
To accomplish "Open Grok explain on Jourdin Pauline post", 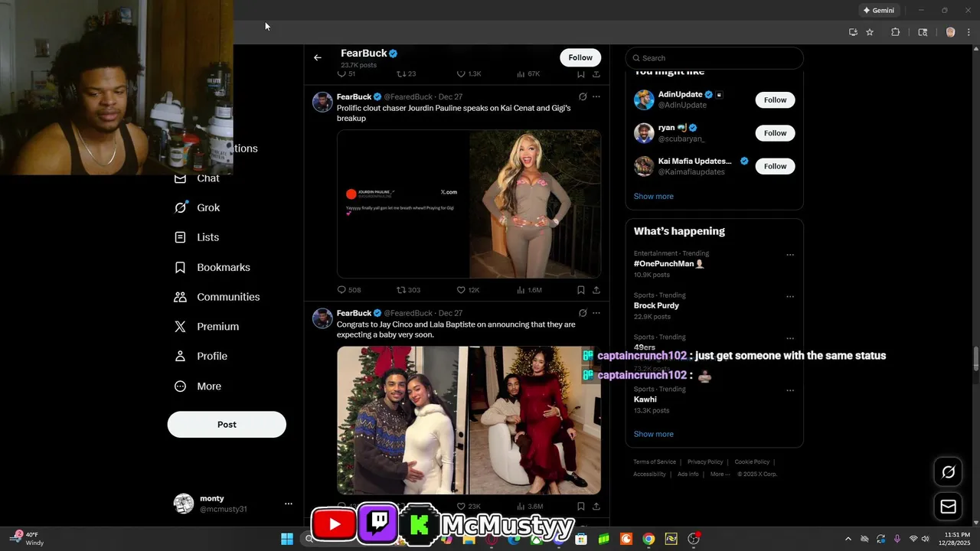I will pos(583,97).
